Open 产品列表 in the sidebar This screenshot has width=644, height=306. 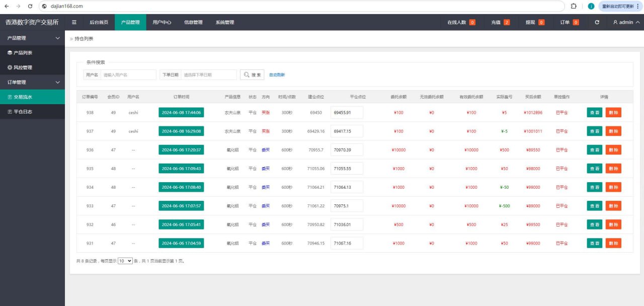[23, 52]
